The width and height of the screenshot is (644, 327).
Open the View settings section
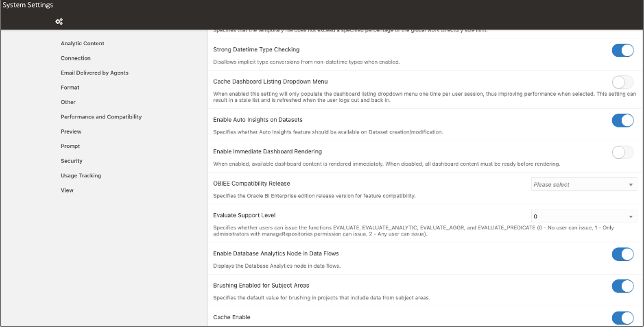67,190
